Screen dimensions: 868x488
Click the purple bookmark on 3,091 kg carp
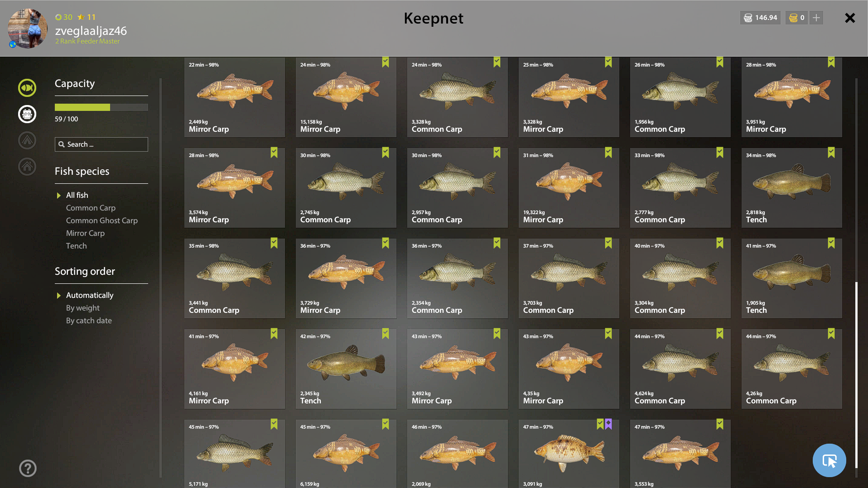(x=608, y=424)
